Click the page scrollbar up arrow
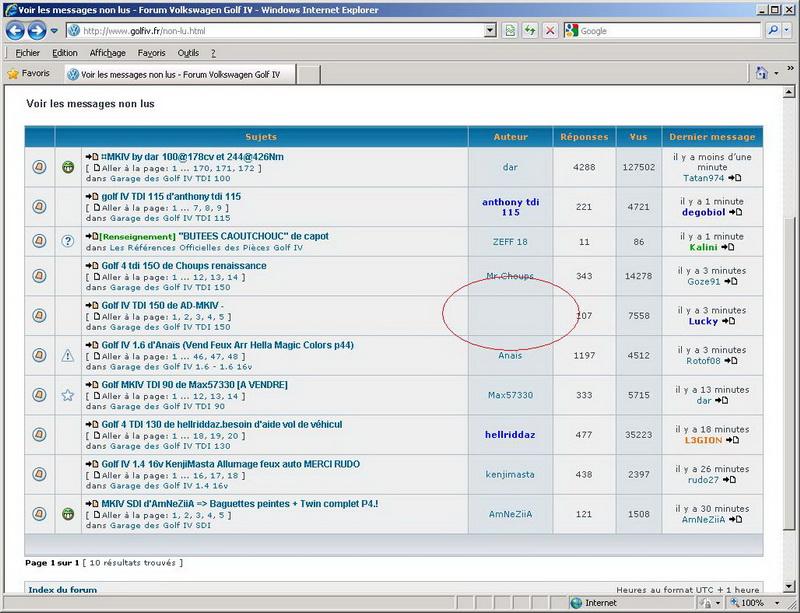 [x=789, y=92]
